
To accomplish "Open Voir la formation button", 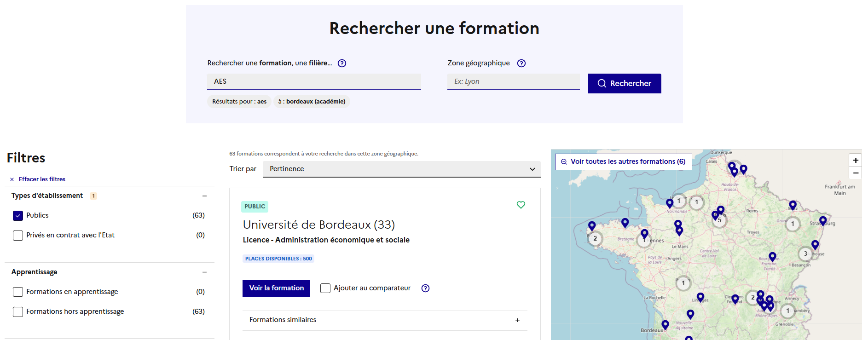I will coord(276,288).
